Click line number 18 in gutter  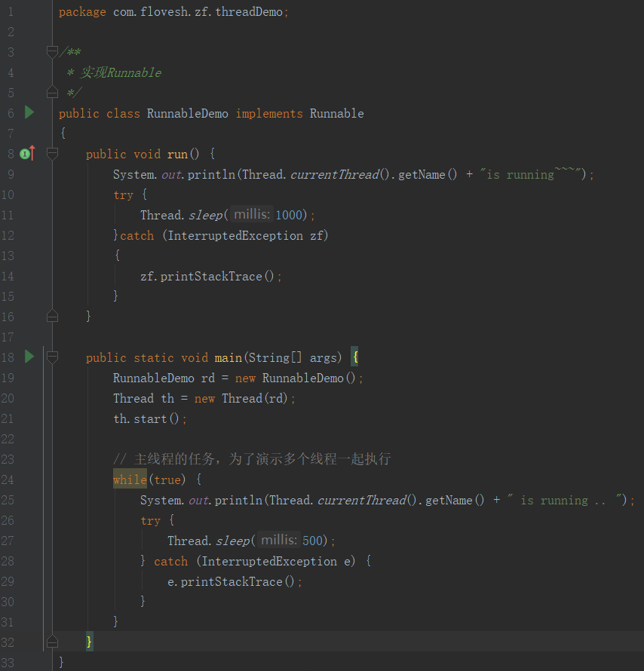click(8, 357)
